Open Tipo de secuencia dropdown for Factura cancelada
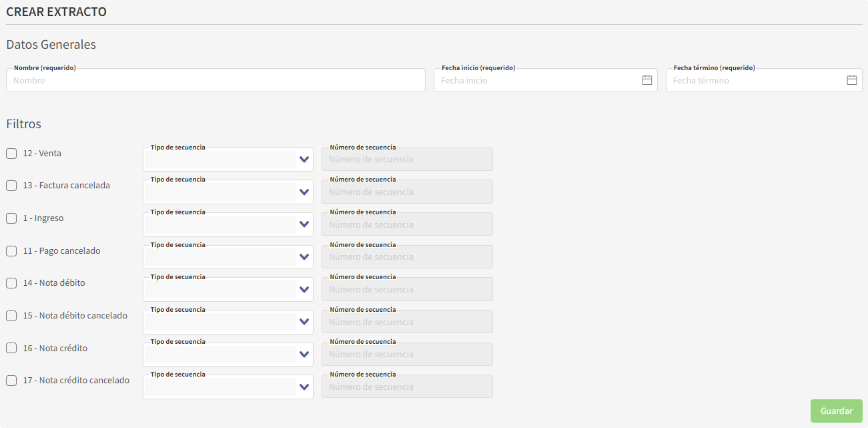This screenshot has height=428, width=868. 228,192
